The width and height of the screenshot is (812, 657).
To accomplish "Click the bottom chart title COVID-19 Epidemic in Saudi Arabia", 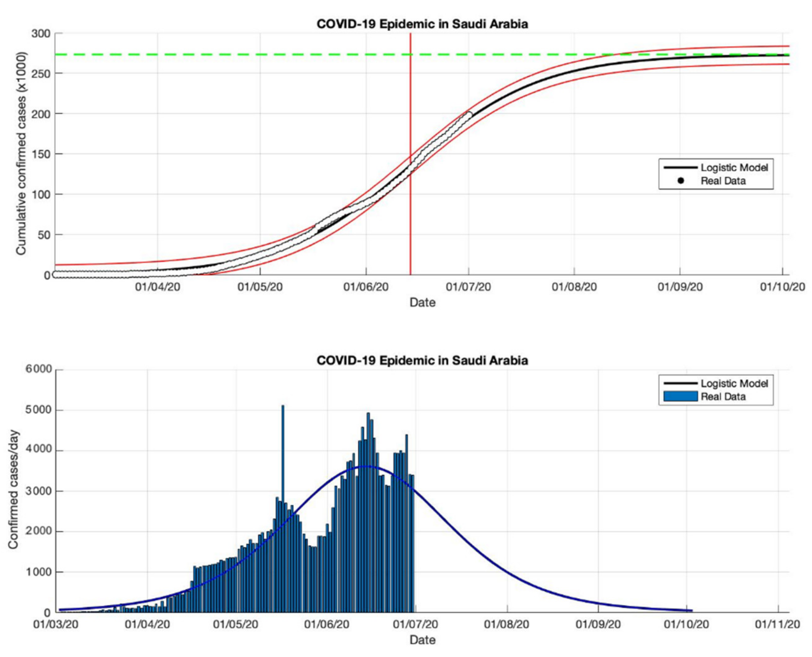I will tap(422, 360).
